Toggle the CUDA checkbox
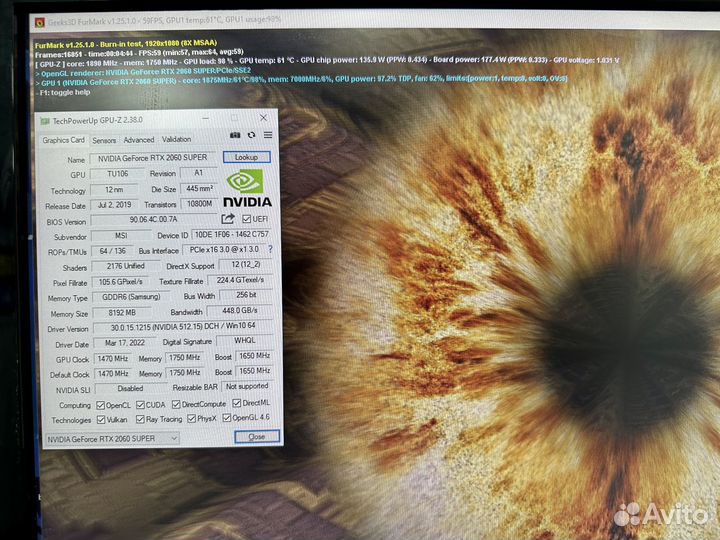This screenshot has width=720, height=540. (x=141, y=405)
